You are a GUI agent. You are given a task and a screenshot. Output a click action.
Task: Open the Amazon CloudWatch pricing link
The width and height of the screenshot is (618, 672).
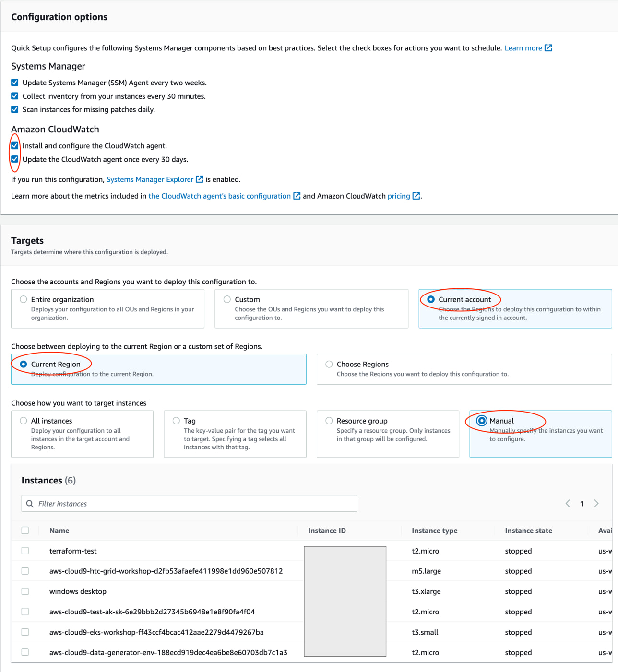[x=398, y=196]
